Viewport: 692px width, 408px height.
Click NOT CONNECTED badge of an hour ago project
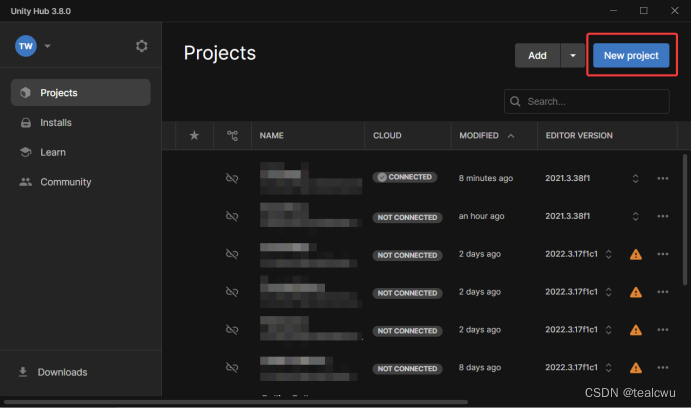(407, 217)
